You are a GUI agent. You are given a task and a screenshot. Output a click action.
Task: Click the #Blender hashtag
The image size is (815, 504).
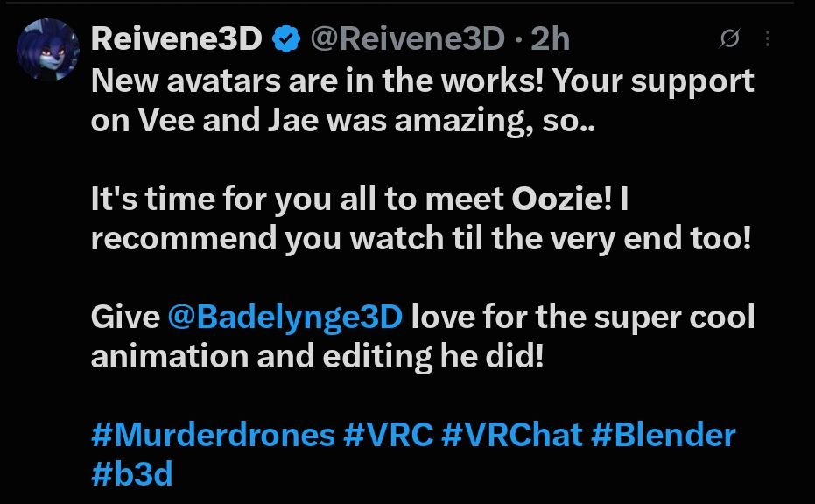664,435
